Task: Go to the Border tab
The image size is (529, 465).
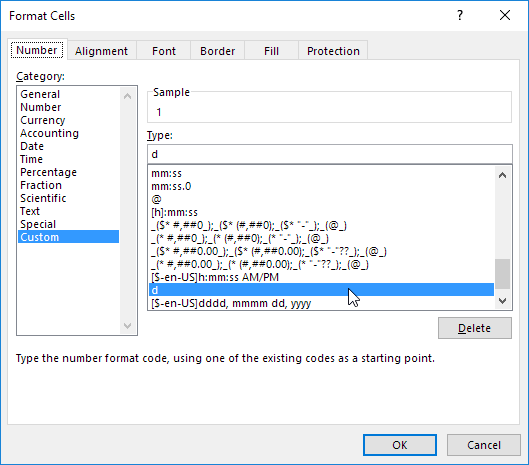Action: point(217,51)
